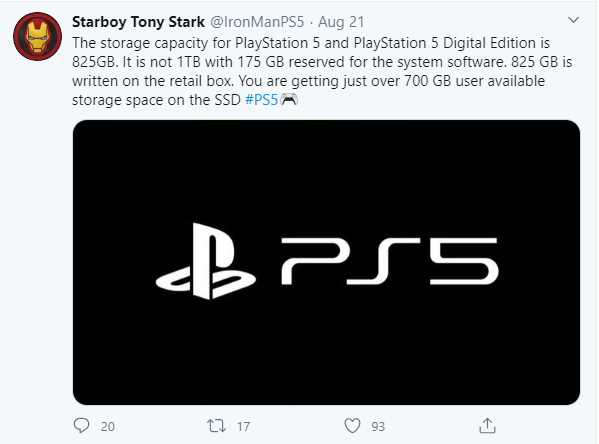Open the #PS5 hashtag link
The height and width of the screenshot is (444, 599).
click(261, 100)
